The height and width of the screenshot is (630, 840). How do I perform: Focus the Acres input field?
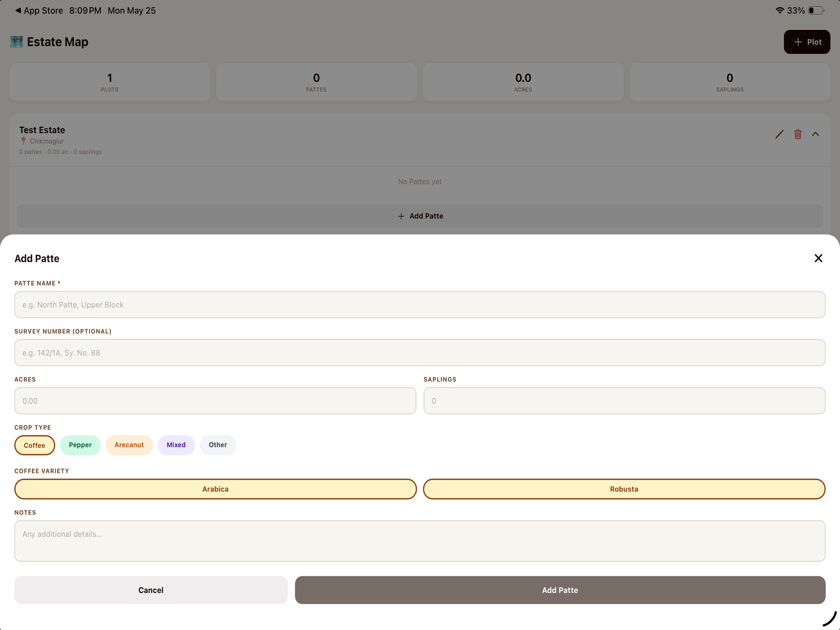215,401
